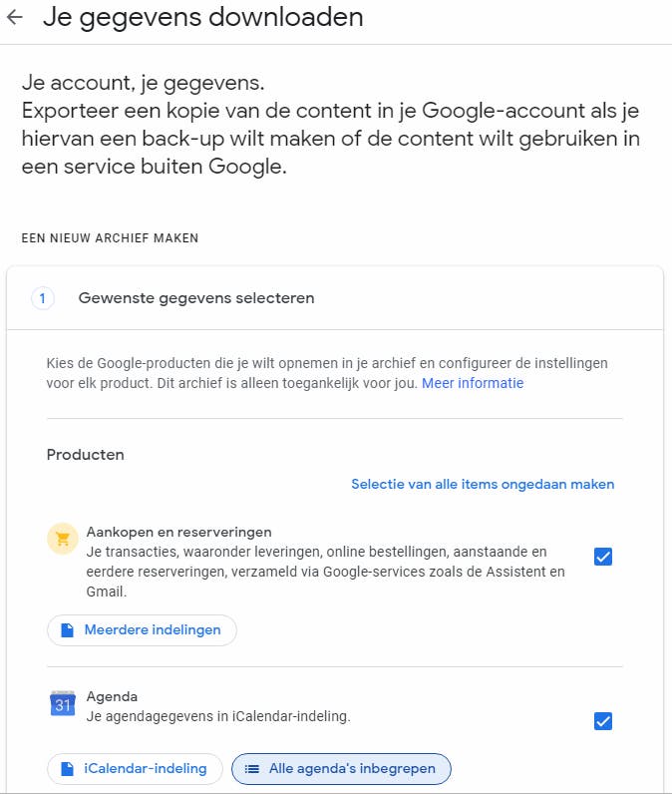Image resolution: width=672 pixels, height=794 pixels.
Task: Click the step 1 number circle
Action: [x=43, y=298]
